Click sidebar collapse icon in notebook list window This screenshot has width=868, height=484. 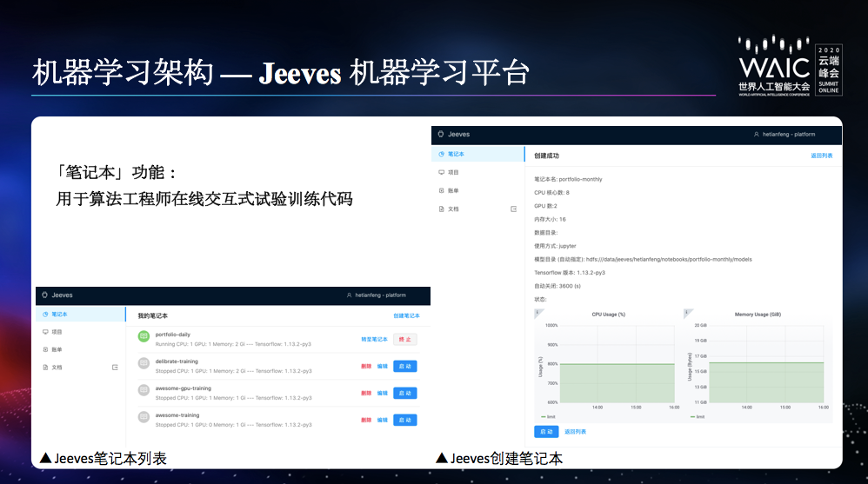tap(115, 368)
